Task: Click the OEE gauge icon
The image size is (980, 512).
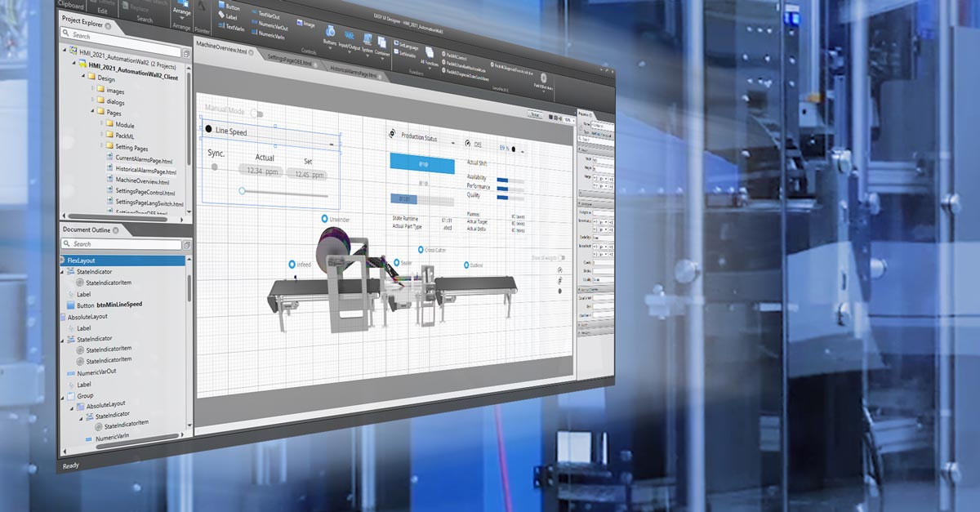Action: coord(467,143)
